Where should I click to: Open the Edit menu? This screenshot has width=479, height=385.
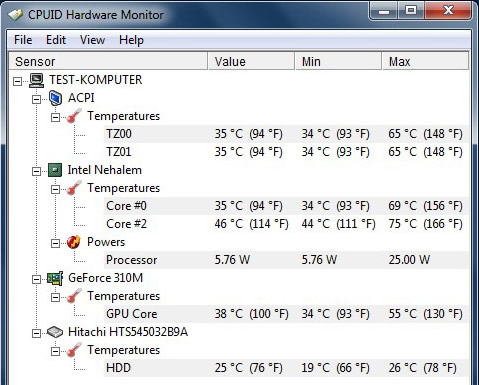click(56, 40)
